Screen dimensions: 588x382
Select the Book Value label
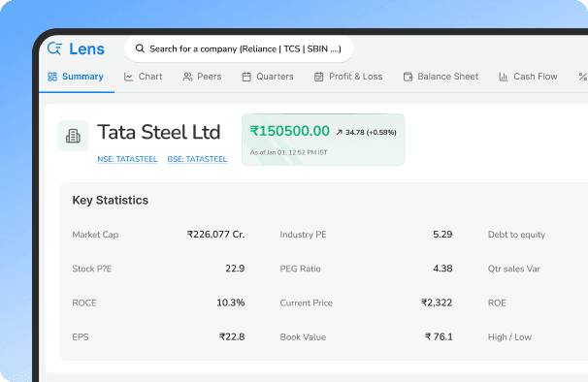(x=303, y=337)
